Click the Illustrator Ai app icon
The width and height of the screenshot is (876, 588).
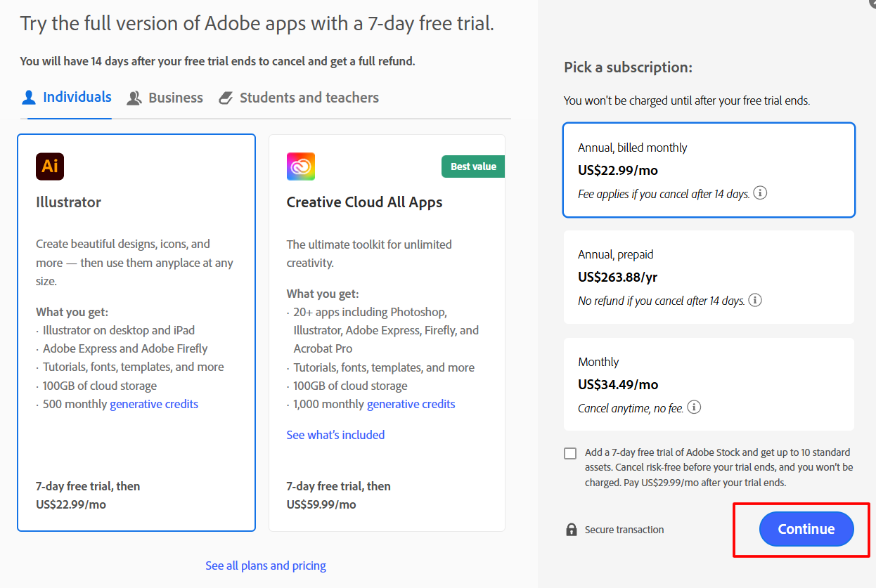click(x=50, y=166)
